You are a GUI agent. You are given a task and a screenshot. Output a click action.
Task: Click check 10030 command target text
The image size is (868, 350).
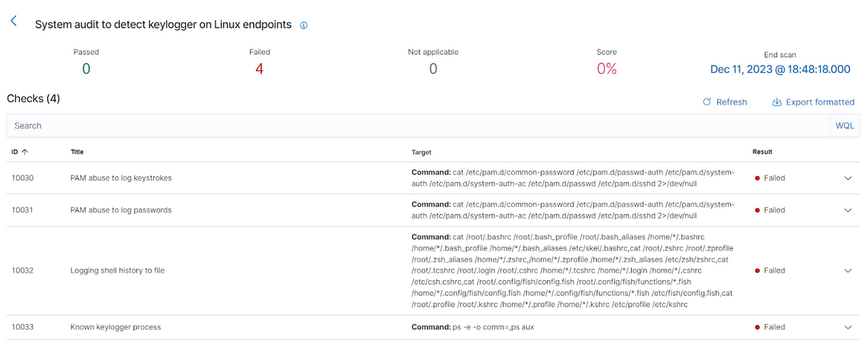coord(573,178)
